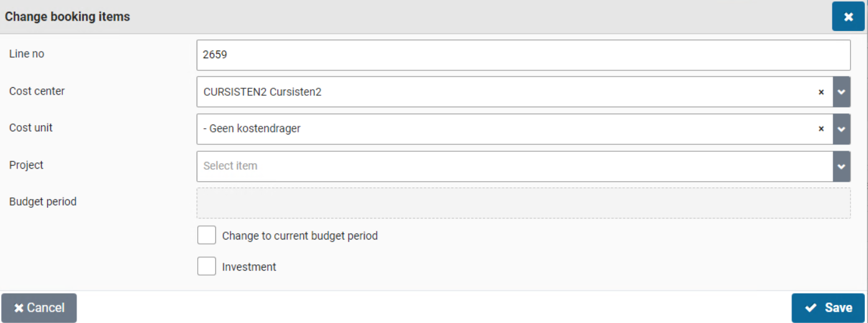
Task: Expand the Project dropdown arrow
Action: point(841,166)
